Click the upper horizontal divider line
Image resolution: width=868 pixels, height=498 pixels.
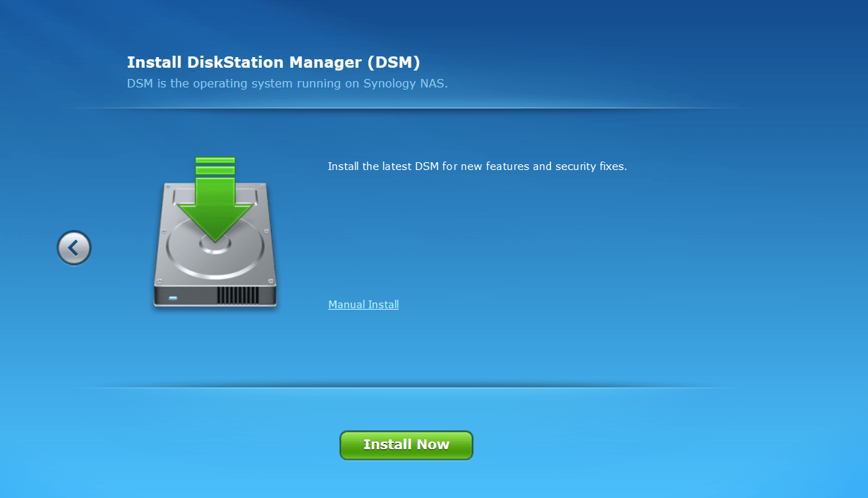click(409, 108)
